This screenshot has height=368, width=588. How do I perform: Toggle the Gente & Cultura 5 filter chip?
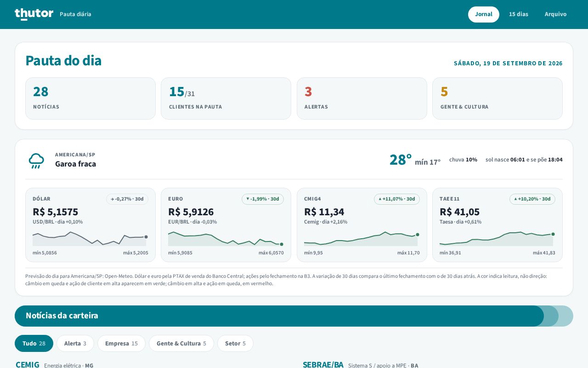tap(181, 344)
